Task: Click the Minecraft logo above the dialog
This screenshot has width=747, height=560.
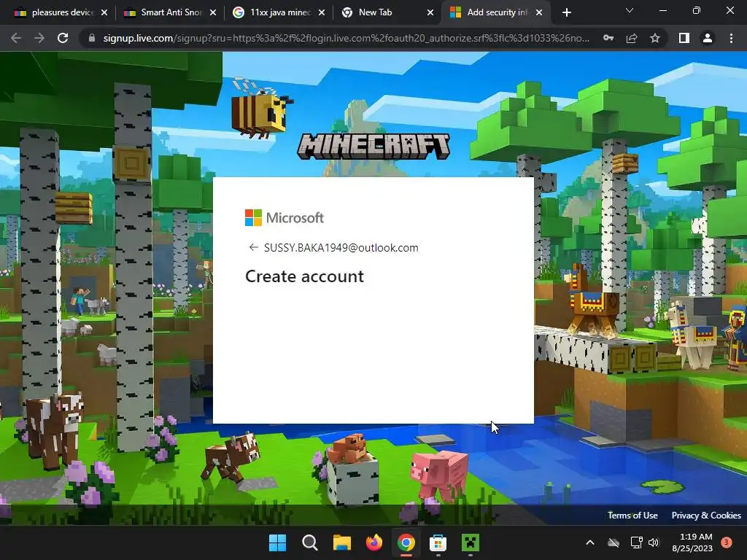Action: (x=373, y=146)
